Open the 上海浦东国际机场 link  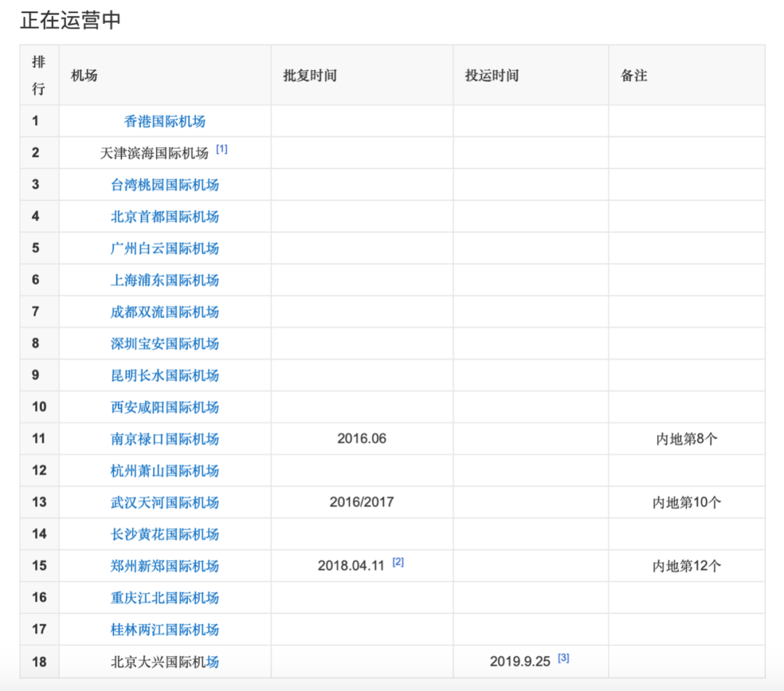click(x=165, y=280)
